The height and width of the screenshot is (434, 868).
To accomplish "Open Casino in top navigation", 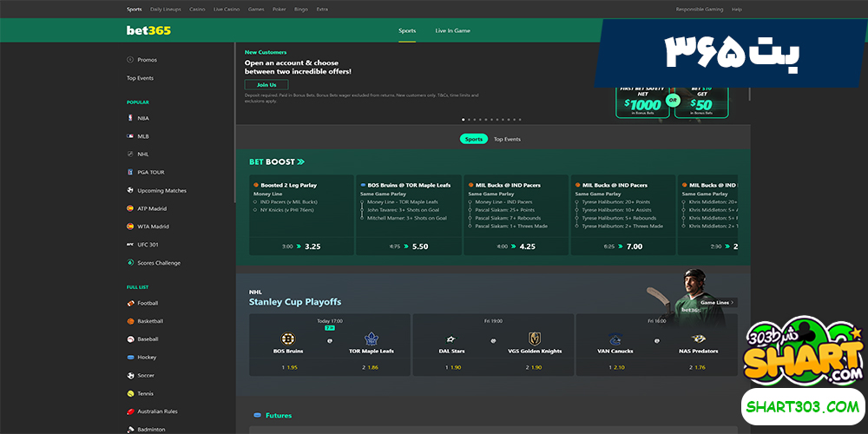I will [197, 10].
